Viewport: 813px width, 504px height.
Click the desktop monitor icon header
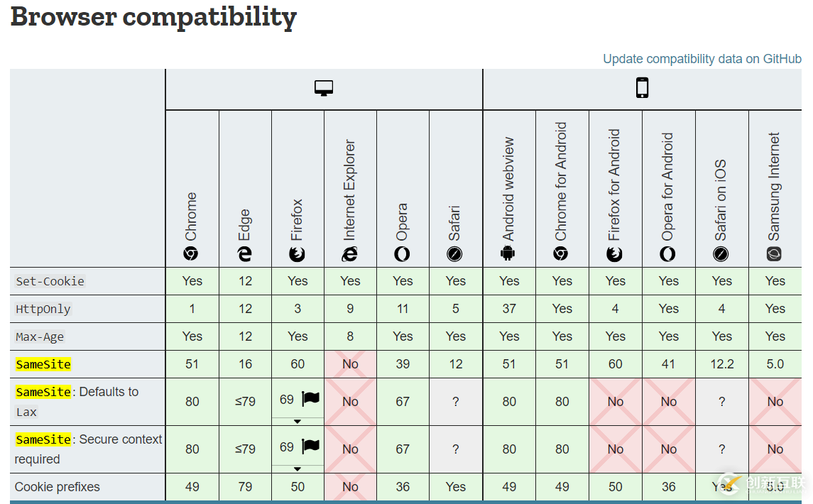(324, 89)
